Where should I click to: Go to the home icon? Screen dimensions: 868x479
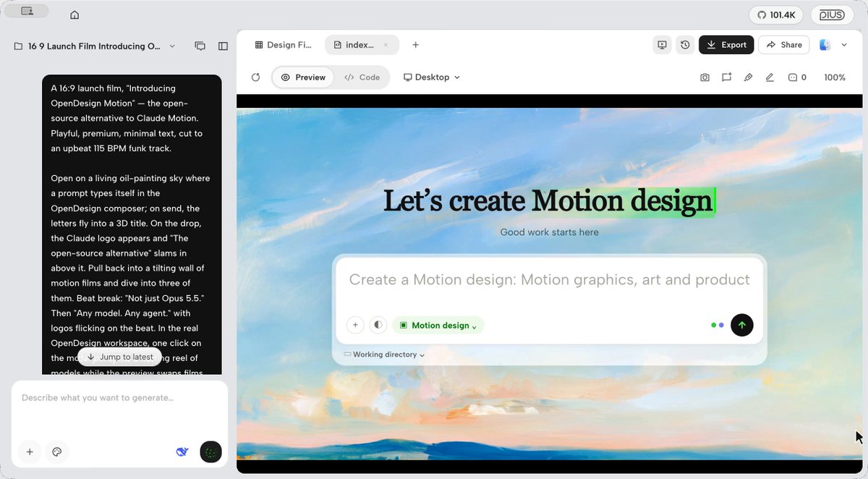pyautogui.click(x=75, y=15)
